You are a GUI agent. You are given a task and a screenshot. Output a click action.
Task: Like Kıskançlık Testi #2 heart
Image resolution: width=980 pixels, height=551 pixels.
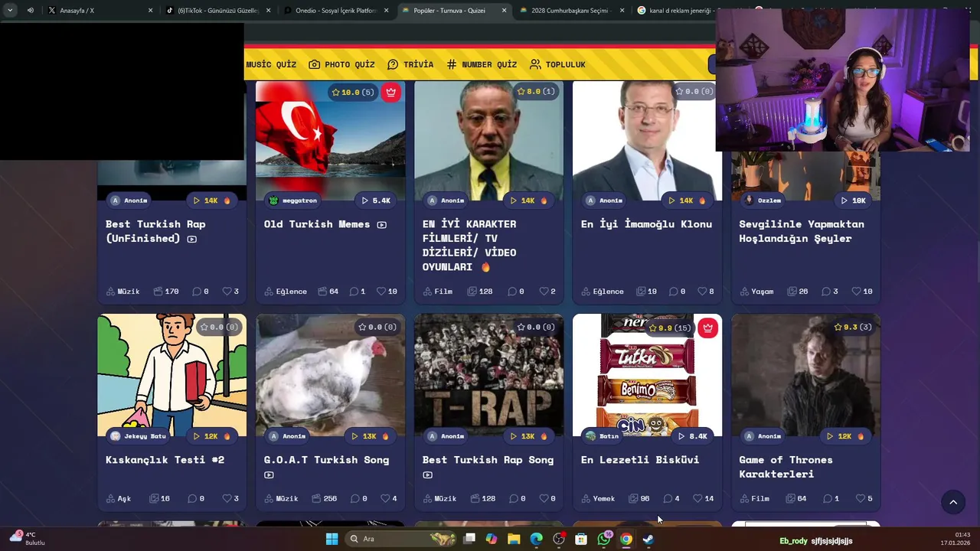pos(227,499)
